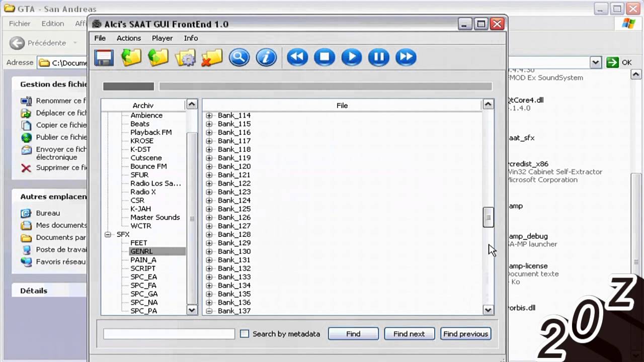Click the File list scrollbar thumb
Screen dimensions: 644x362
488,218
